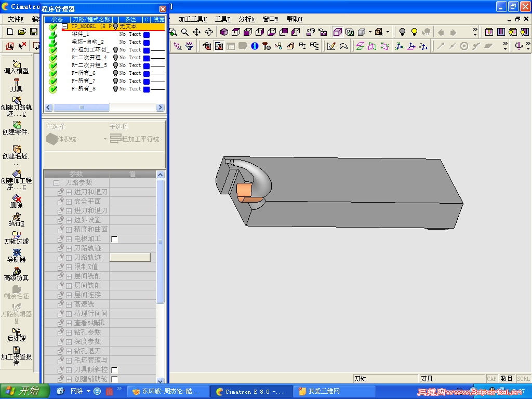The height and width of the screenshot is (399, 532).
Task: Toggle visibility bulb of F-所有_7
Action: (x=115, y=81)
